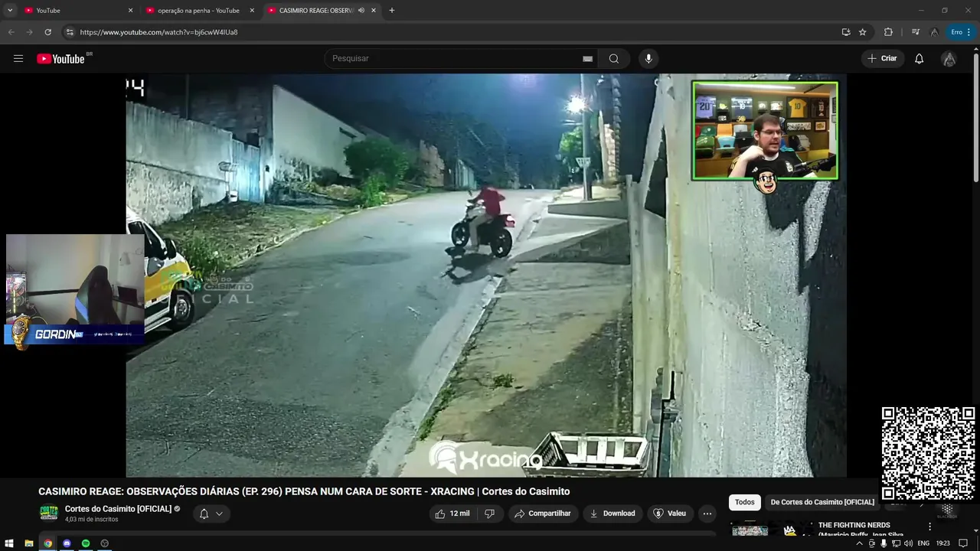Close the operação na penha tab
Image resolution: width=980 pixels, height=551 pixels.
(x=252, y=11)
